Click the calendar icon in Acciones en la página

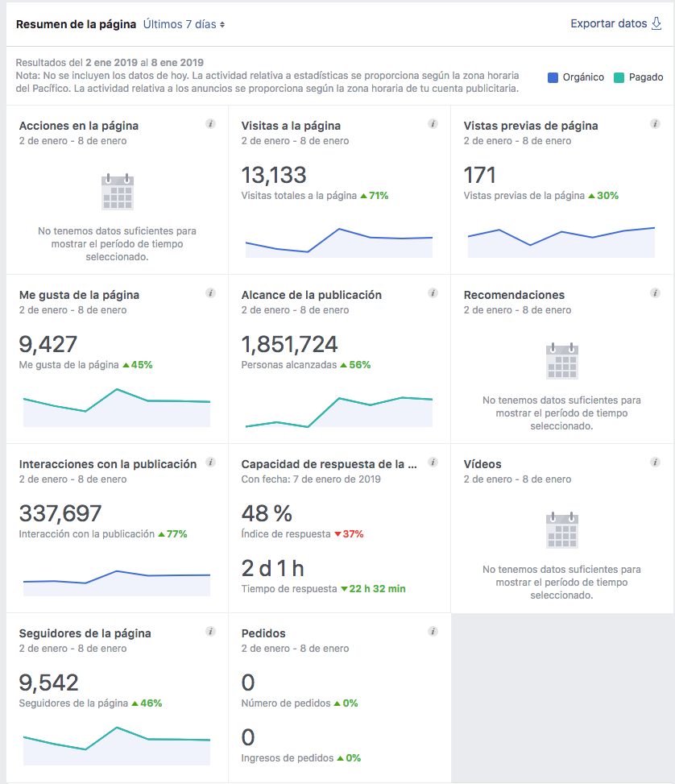118,192
